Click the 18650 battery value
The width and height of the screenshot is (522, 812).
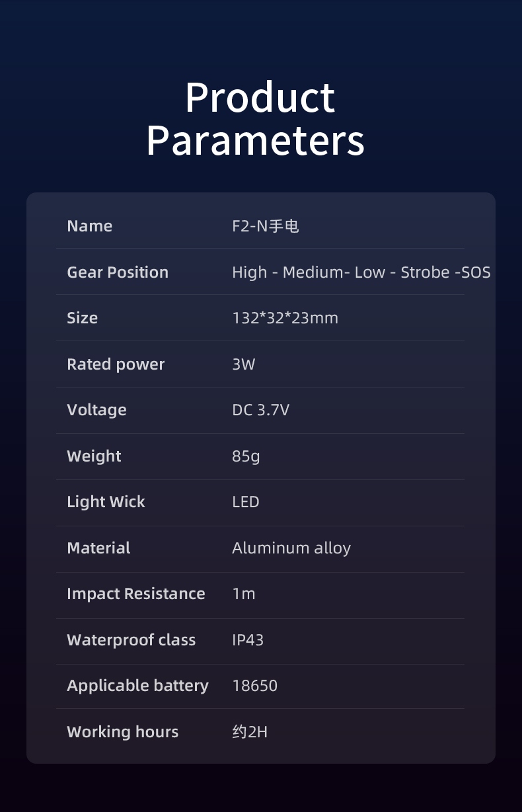coord(255,686)
